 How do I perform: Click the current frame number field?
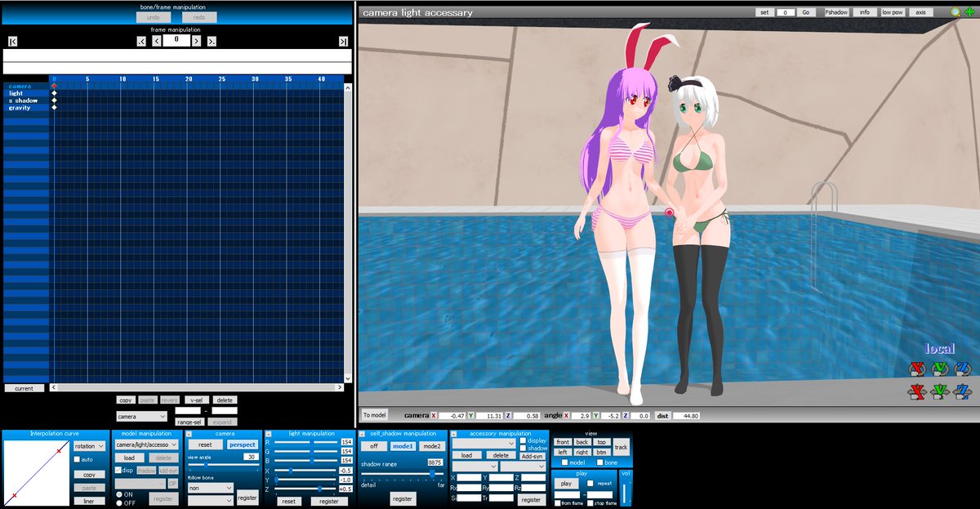tap(176, 39)
